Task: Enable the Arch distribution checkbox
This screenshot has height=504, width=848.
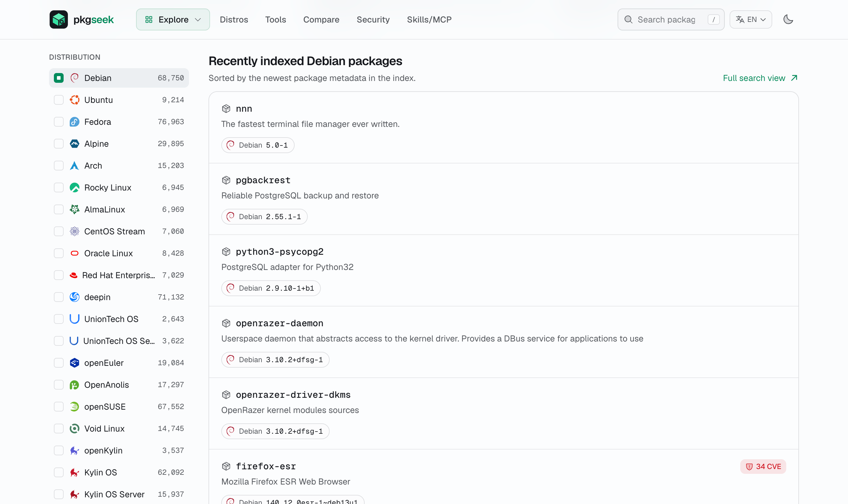Action: tap(59, 165)
